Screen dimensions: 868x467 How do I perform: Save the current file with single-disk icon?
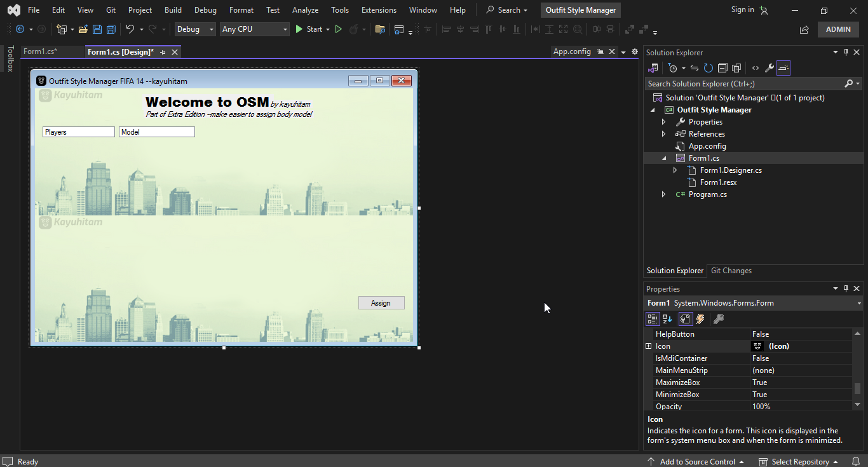97,29
